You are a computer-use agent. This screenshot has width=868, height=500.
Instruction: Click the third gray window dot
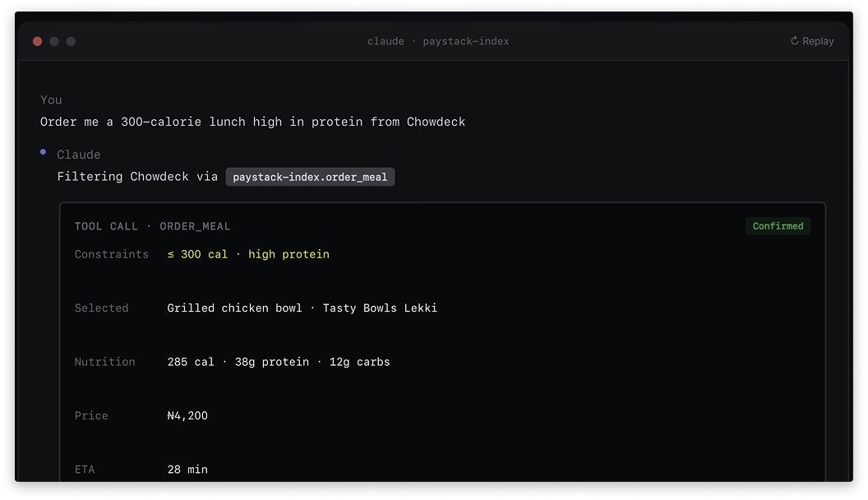[x=71, y=41]
